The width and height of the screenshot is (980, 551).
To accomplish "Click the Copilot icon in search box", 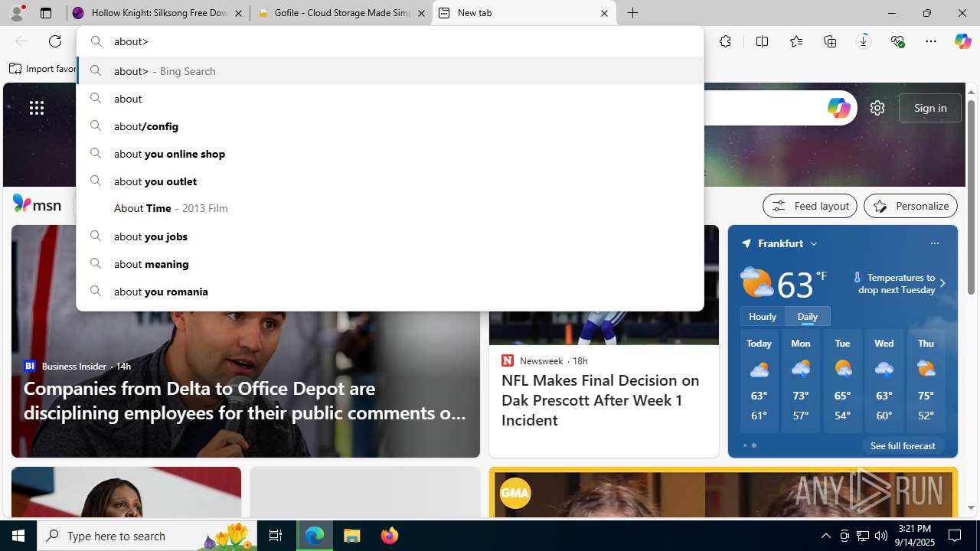I will tap(838, 108).
